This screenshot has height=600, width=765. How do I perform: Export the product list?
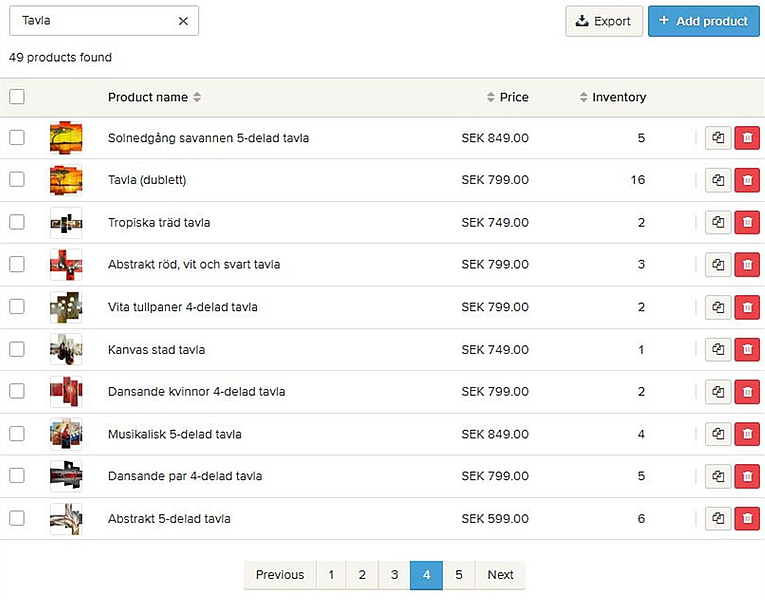point(604,21)
